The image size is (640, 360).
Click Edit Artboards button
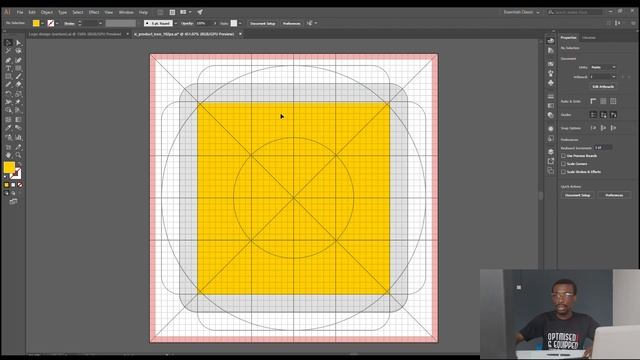603,87
